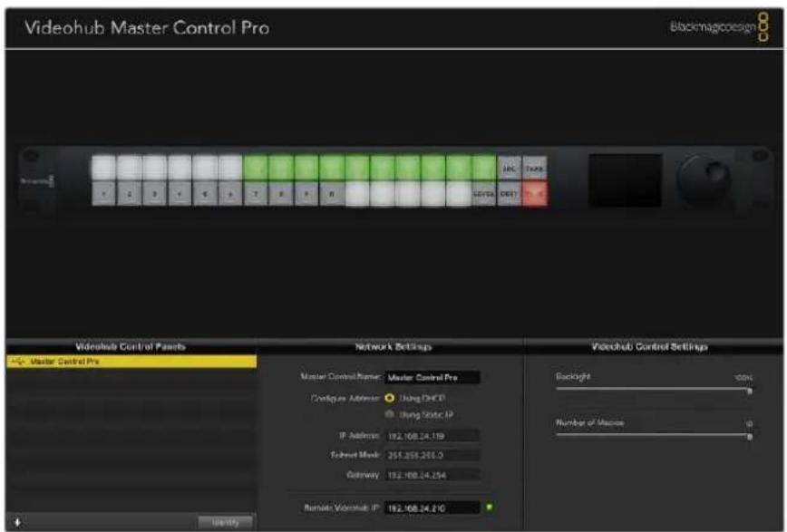Click the Videohub Control Panels header
The width and height of the screenshot is (787, 532).
coord(131,346)
